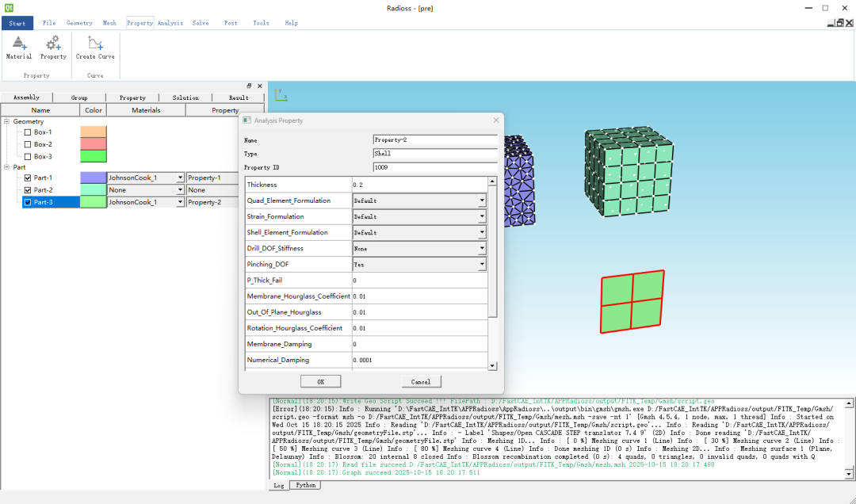The height and width of the screenshot is (504, 856).
Task: Open Part-3 material dropdown
Action: (180, 202)
